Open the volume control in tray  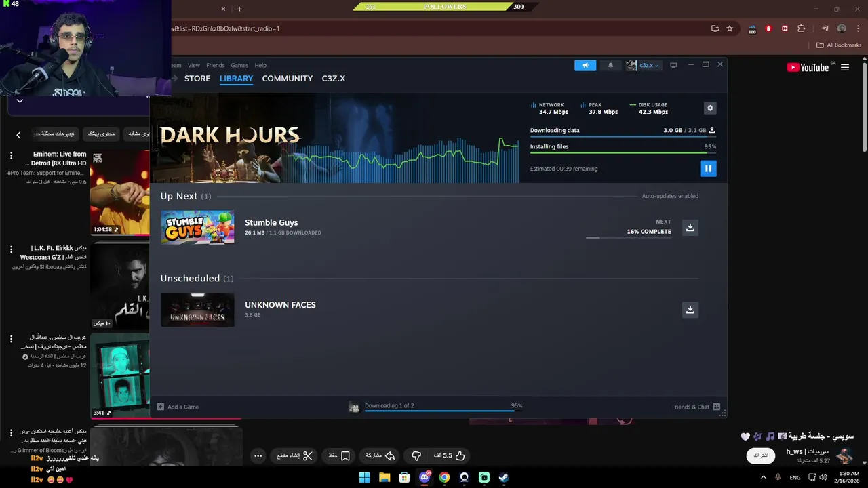(823, 477)
